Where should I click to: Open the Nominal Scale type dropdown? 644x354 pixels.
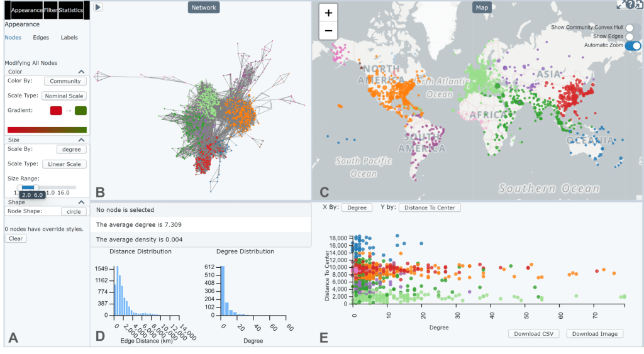pos(64,96)
